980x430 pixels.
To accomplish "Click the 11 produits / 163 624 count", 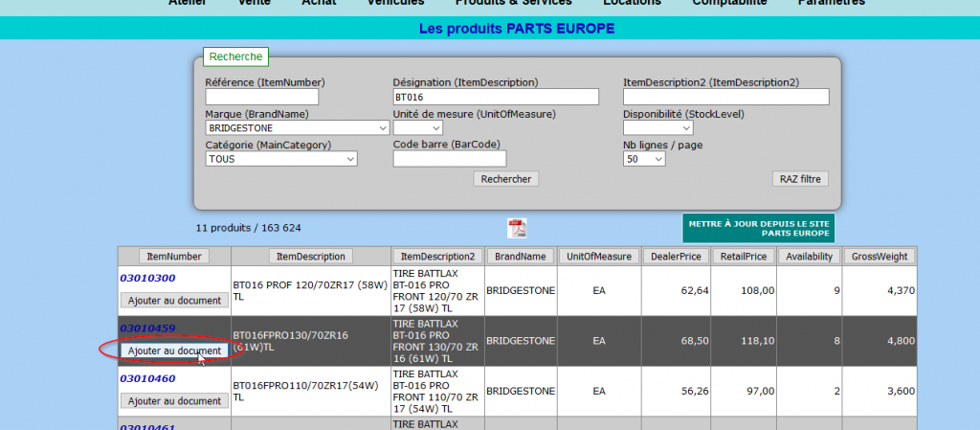I will (248, 228).
